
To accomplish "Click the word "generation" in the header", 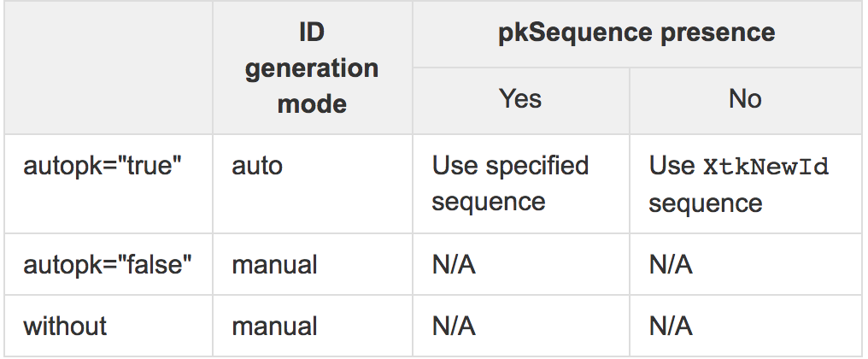I will pyautogui.click(x=312, y=68).
